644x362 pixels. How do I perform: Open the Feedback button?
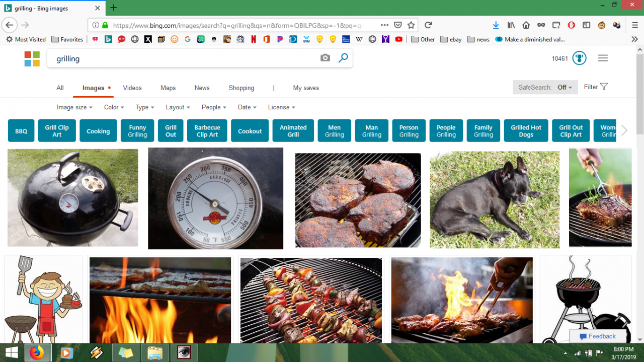pos(598,336)
